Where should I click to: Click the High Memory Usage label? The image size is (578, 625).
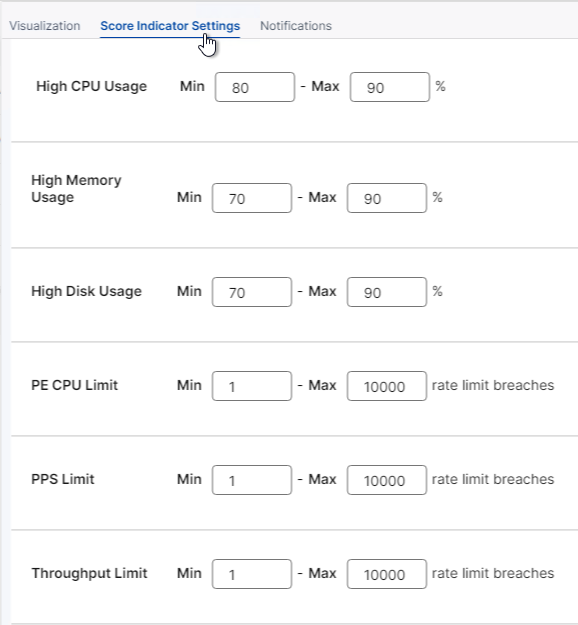[76, 189]
